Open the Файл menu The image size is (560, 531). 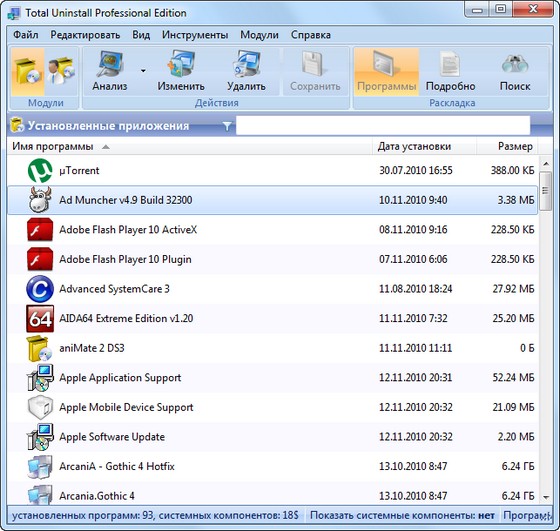coord(26,35)
